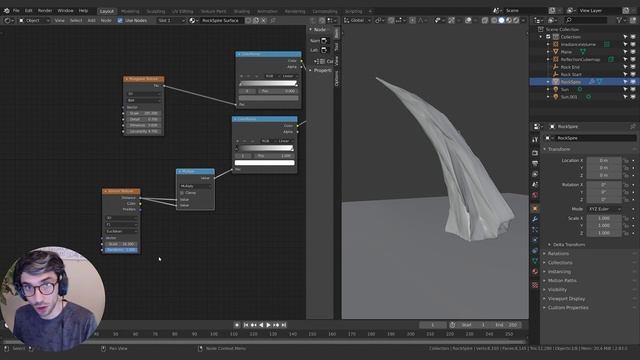Click the white color bar on lower ColorRamp
Viewport: 640px width, 360px height.
pyautogui.click(x=264, y=162)
